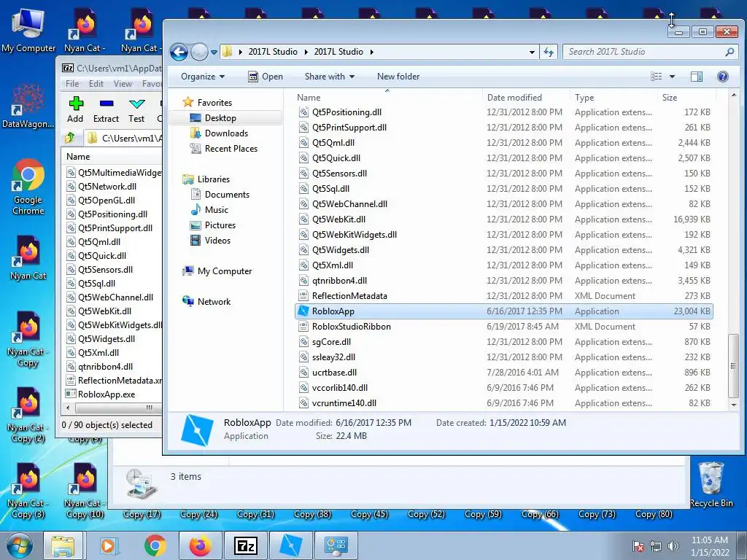Select the RobloxApp application file icon
The width and height of the screenshot is (747, 560).
(x=303, y=311)
